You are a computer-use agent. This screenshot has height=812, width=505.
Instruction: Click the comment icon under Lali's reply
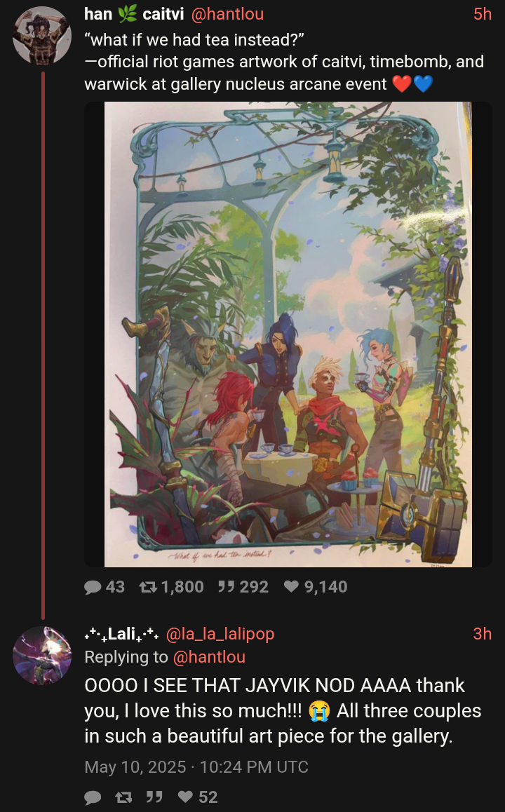[93, 797]
